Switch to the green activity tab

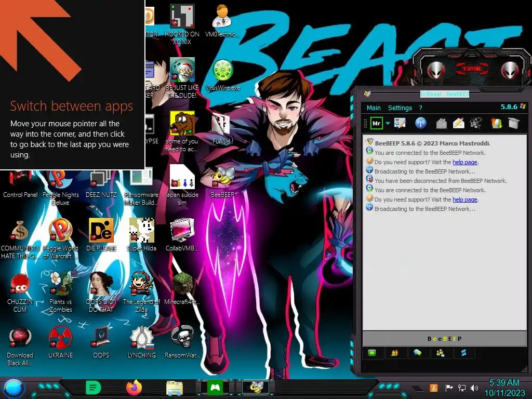pos(372,353)
